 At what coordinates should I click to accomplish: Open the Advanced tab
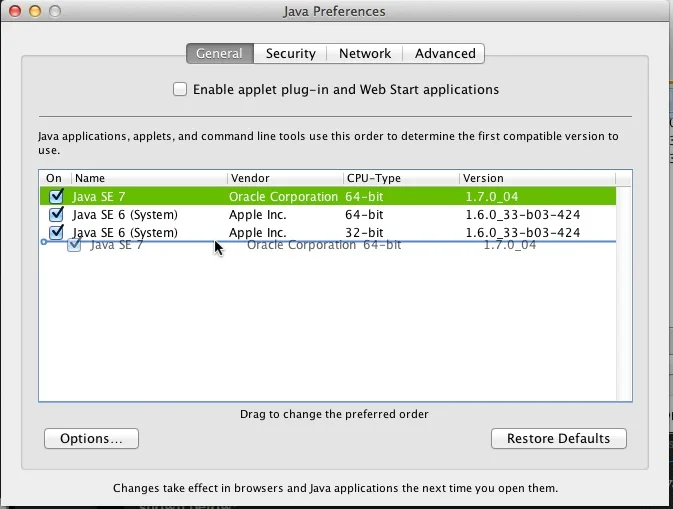click(445, 53)
